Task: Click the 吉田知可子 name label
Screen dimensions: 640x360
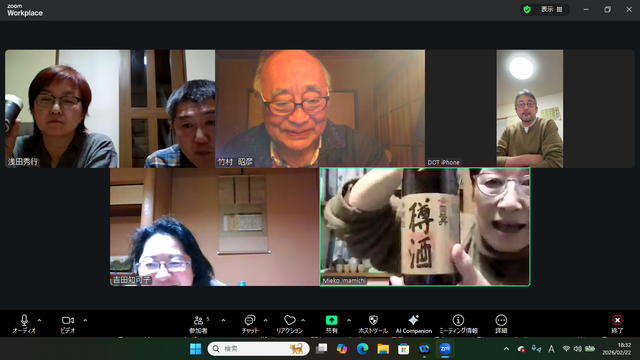Action: [131, 280]
